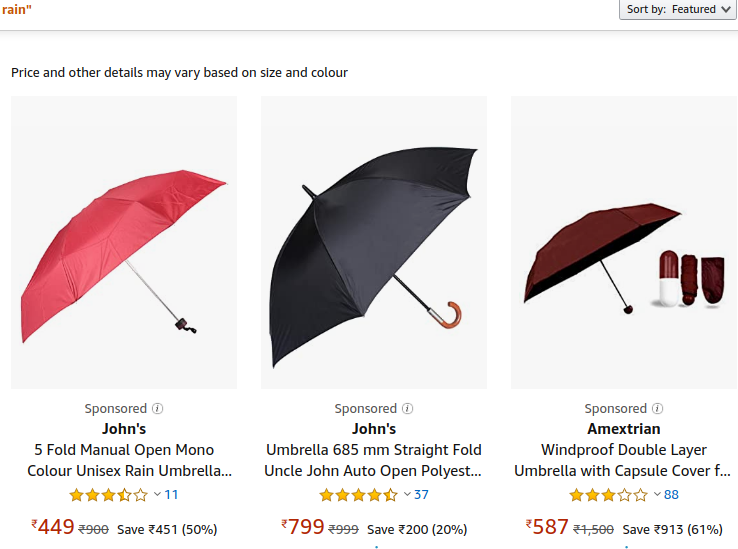Click the star rating of Amextrian umbrella
The width and height of the screenshot is (738, 549).
tap(609, 495)
